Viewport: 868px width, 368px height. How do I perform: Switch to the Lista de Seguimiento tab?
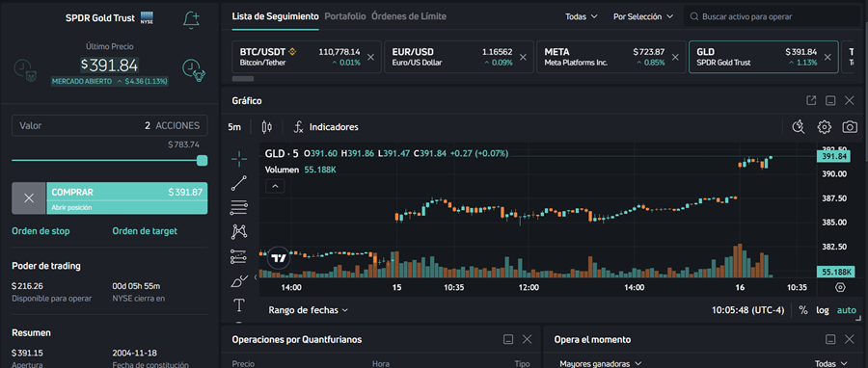tap(275, 16)
